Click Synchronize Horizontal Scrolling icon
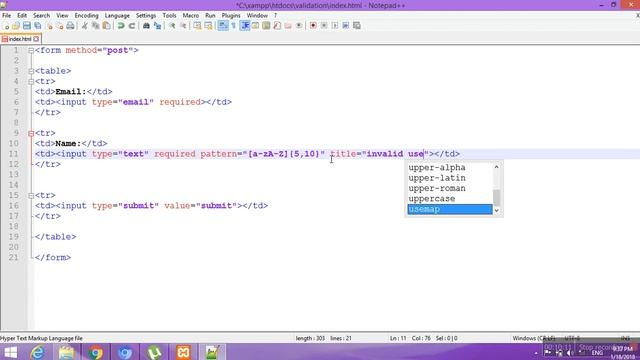Image resolution: width=640 pixels, height=360 pixels. 208,26
